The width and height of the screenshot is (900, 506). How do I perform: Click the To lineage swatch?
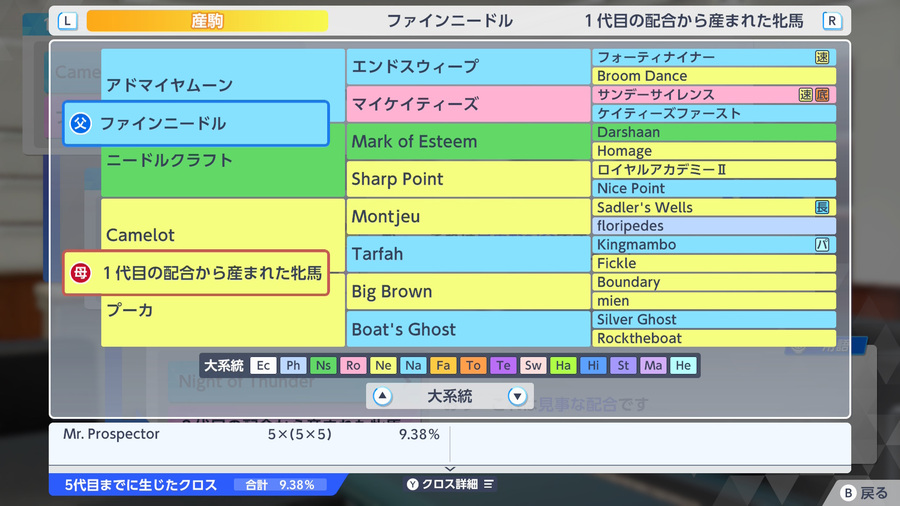pos(473,365)
